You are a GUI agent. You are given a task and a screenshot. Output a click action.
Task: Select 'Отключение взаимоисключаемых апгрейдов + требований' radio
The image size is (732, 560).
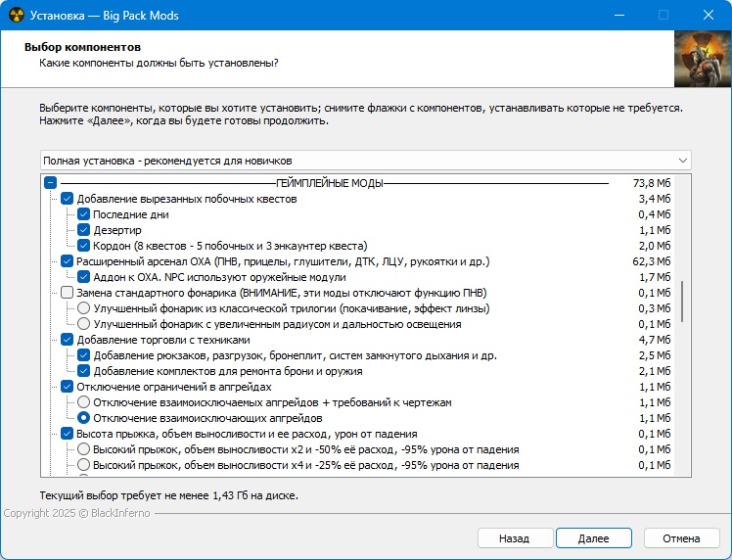tap(84, 402)
